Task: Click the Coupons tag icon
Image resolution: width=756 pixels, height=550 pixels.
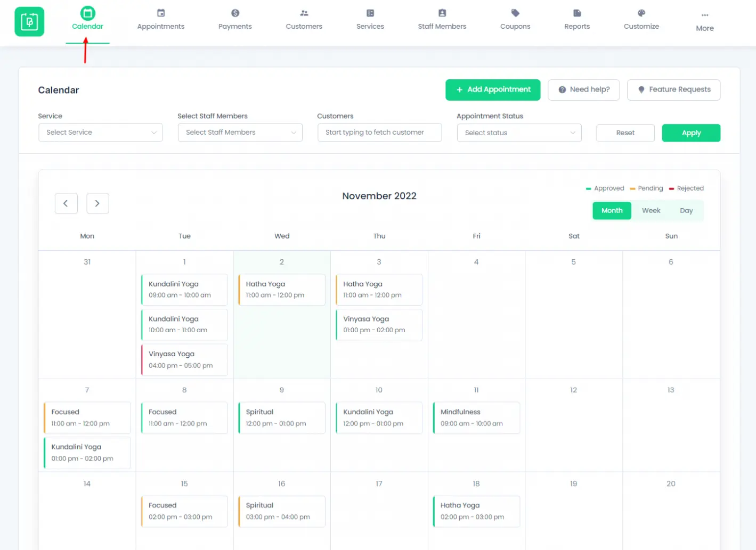Action: pyautogui.click(x=515, y=13)
